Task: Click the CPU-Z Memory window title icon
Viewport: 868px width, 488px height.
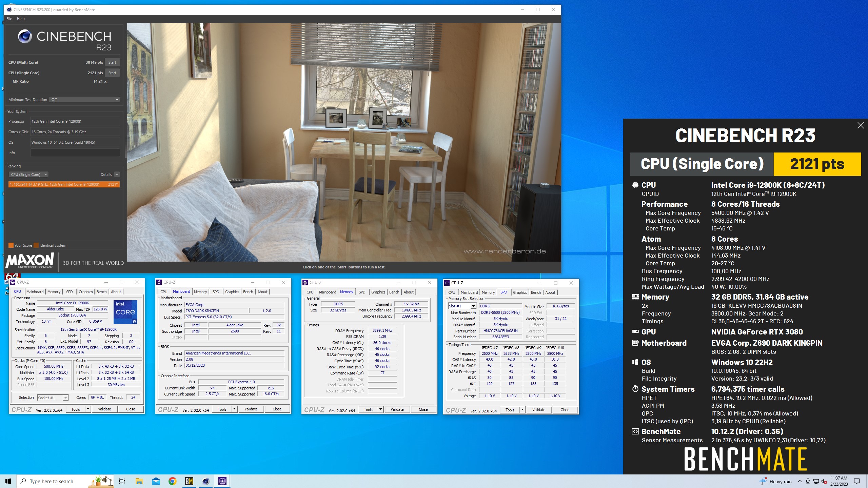Action: tap(305, 283)
